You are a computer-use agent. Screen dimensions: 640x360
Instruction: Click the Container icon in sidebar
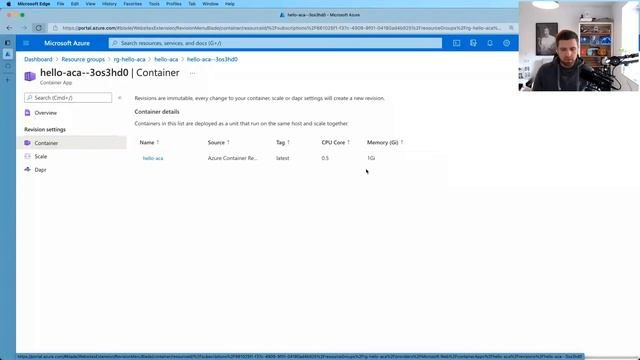(27, 143)
